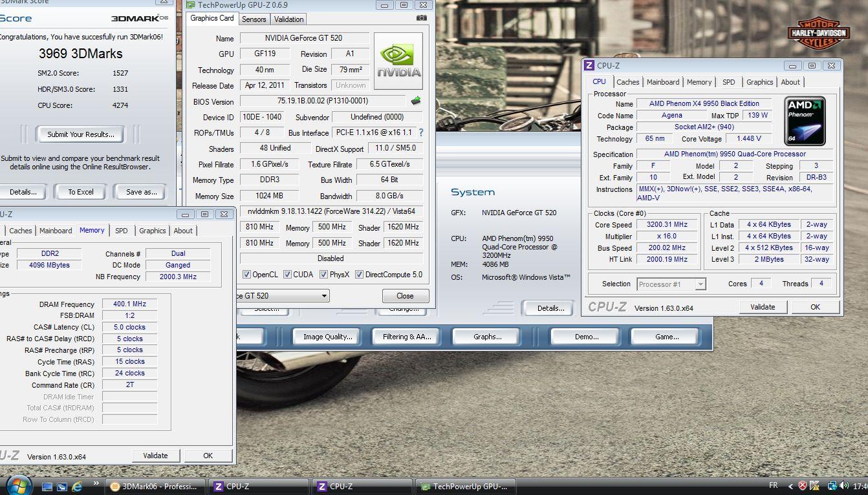Click the volume speaker tray icon

pyautogui.click(x=845, y=487)
